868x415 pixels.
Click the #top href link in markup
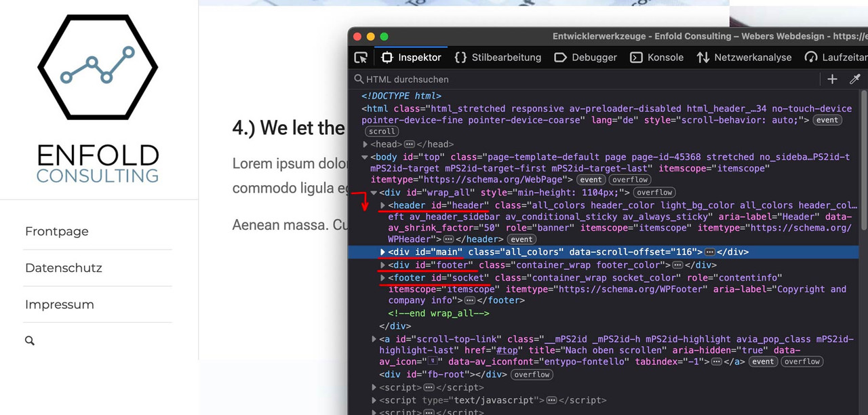[x=507, y=351]
